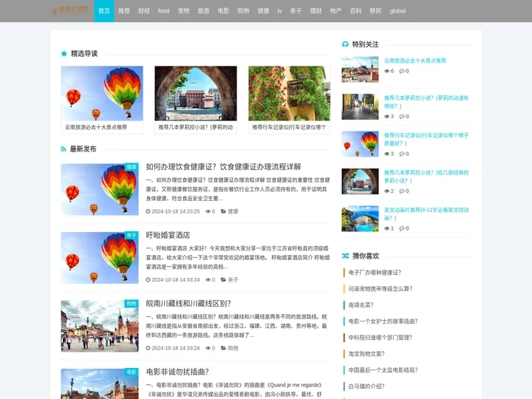Open suggestion 电子厂办哪种健康证？

click(x=375, y=273)
